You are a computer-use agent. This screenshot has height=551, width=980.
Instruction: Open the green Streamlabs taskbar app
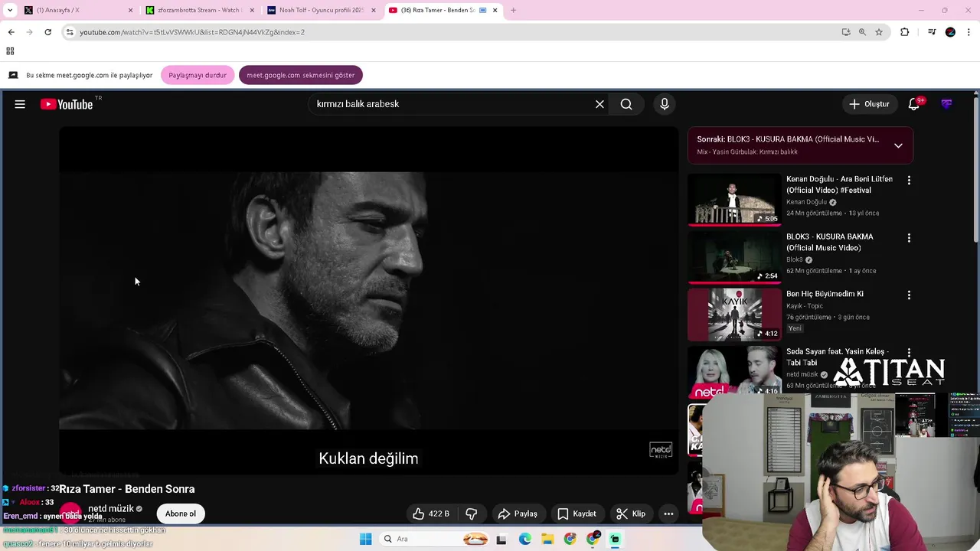[x=615, y=539]
